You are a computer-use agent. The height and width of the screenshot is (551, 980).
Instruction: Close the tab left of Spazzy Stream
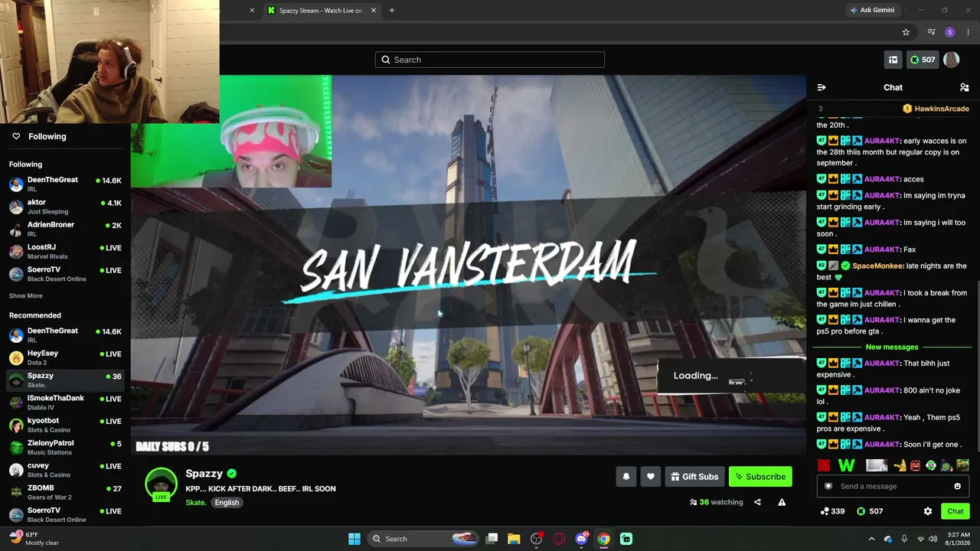(252, 10)
